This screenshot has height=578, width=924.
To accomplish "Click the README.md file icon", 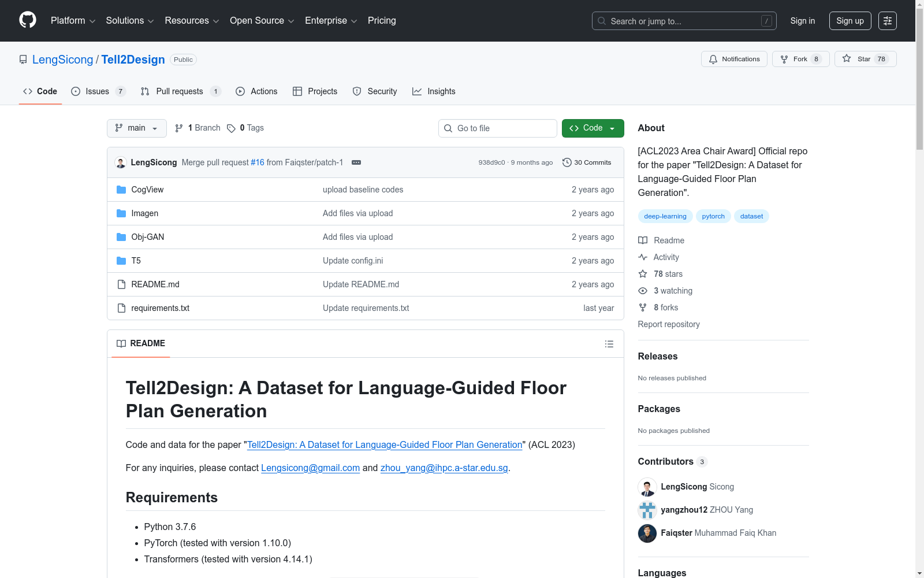I will [121, 284].
